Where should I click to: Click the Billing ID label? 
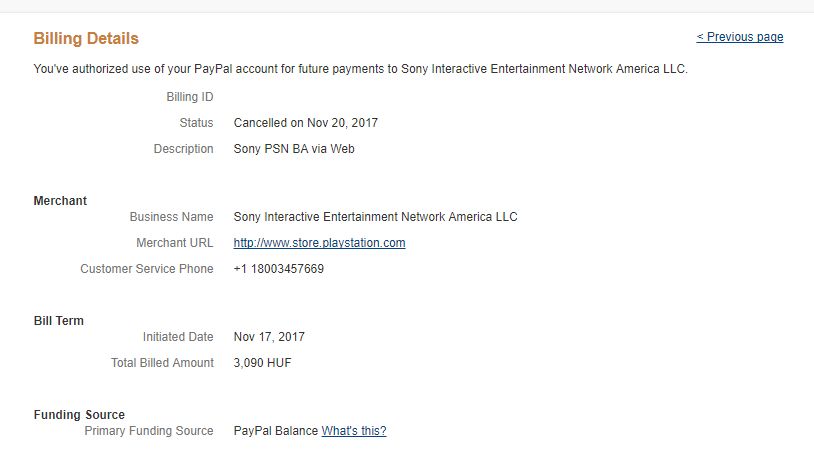(189, 97)
